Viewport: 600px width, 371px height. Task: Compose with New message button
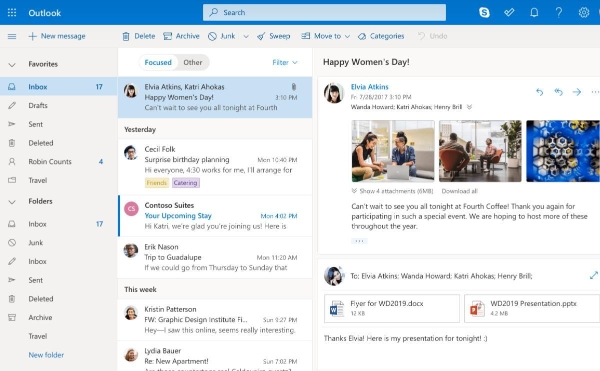click(57, 36)
